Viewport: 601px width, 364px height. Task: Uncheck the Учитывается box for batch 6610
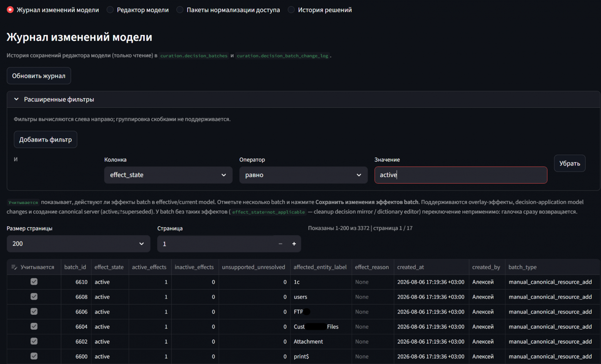34,282
